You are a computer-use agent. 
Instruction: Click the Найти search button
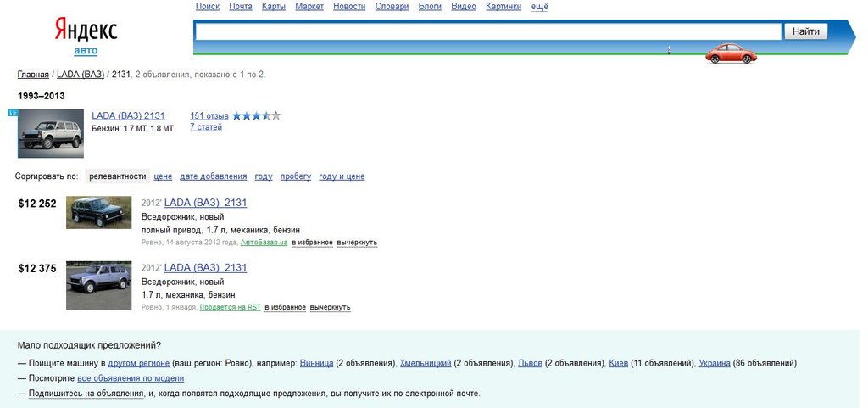(x=805, y=31)
